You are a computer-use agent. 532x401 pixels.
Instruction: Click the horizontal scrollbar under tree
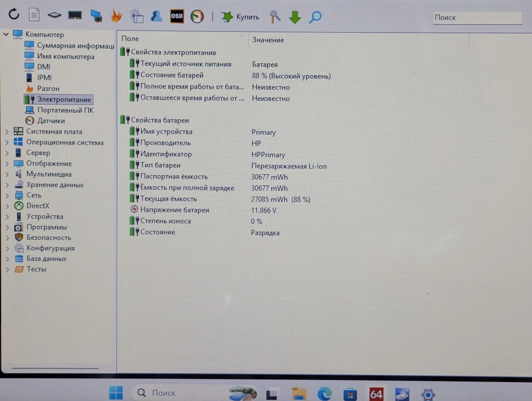click(x=55, y=368)
